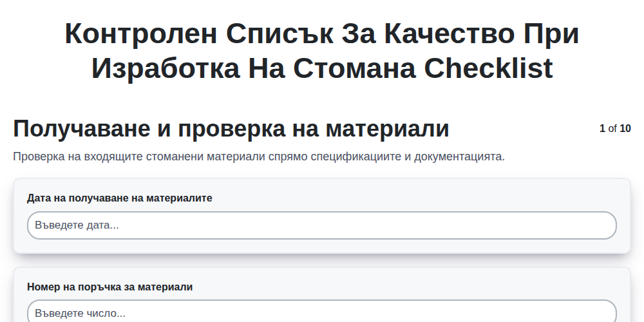
Task: Click the number '1' in the step counter
Action: (x=602, y=129)
